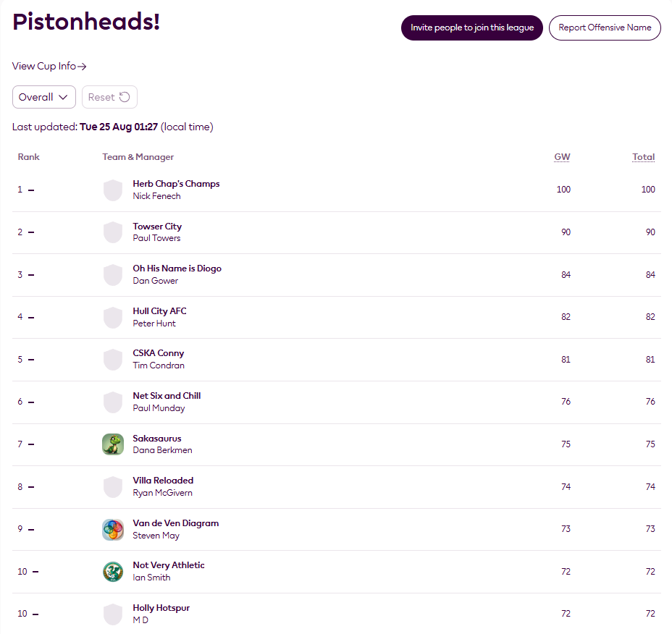Viewport: 672px width, 634px height.
Task: Click Hull City AFC shield badge
Action: click(113, 318)
